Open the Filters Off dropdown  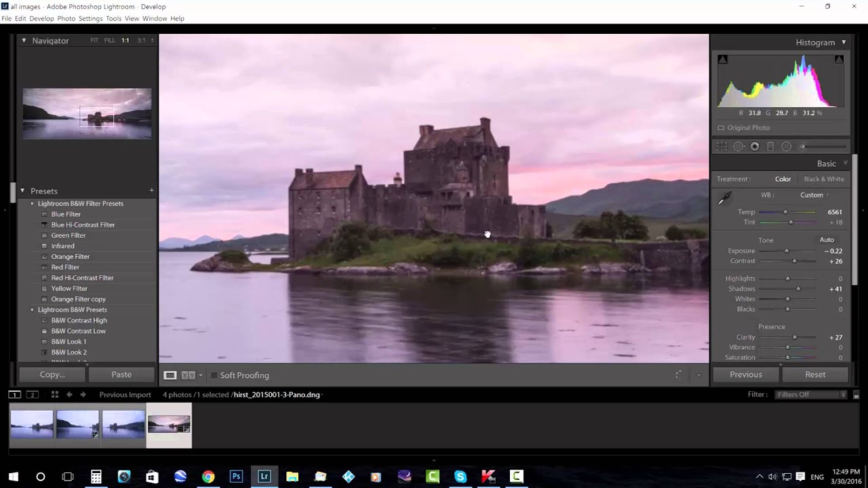[x=811, y=394]
